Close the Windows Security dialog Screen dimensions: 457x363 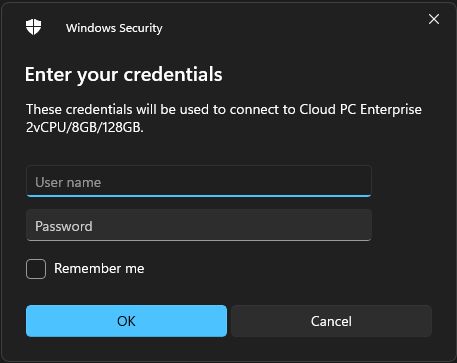point(434,19)
